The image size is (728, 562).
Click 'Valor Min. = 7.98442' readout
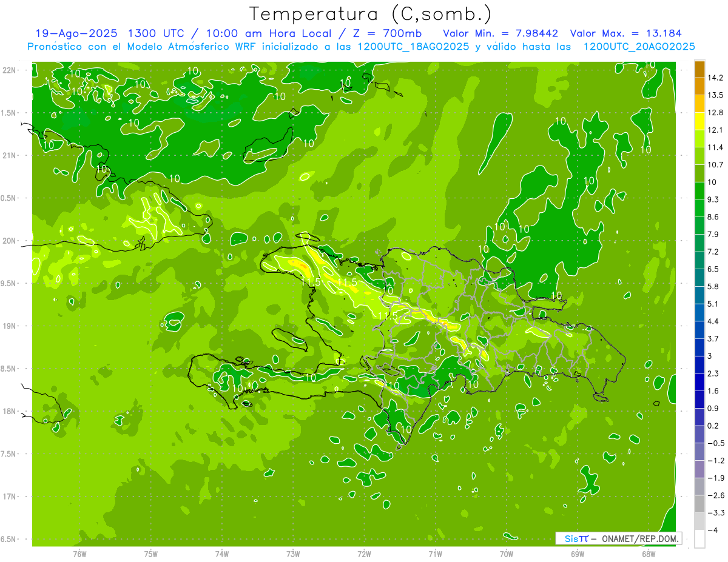tap(500, 33)
